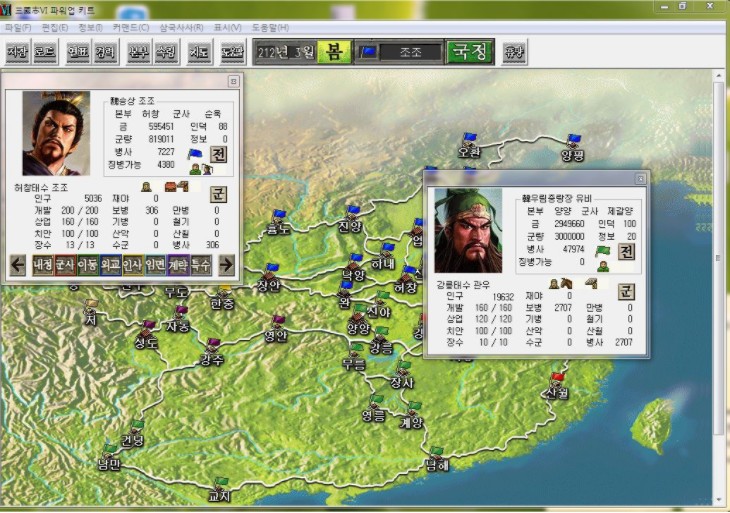
Task: Click the 전 button in 조조 panel
Action: pos(218,154)
